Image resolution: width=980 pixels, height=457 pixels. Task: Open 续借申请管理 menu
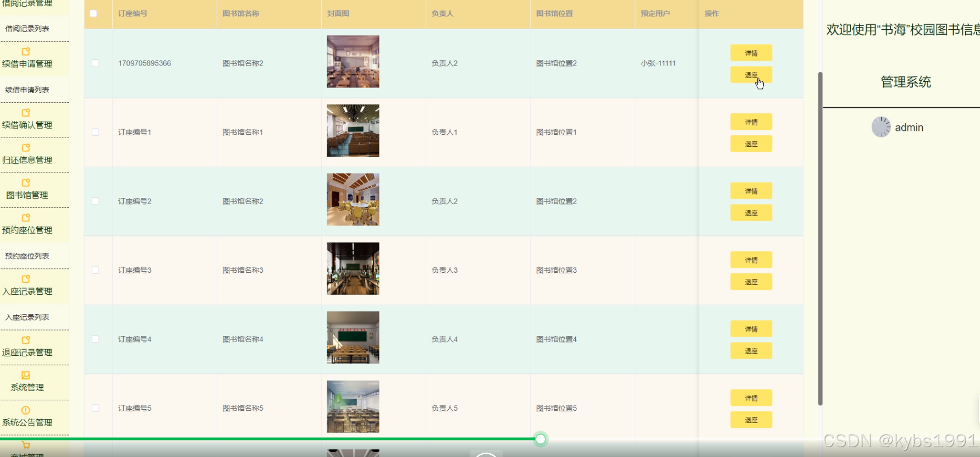tap(27, 64)
